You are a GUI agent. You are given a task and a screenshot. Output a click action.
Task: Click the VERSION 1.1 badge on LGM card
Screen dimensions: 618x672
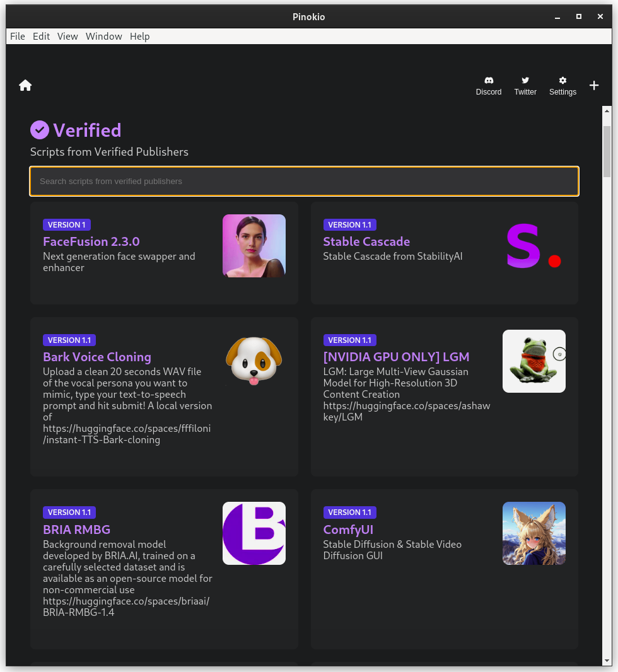[x=350, y=340]
